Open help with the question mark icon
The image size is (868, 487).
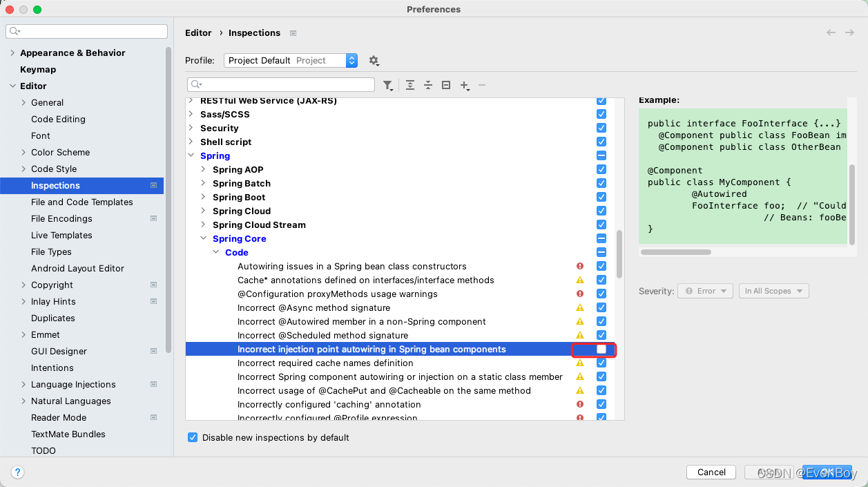[18, 472]
